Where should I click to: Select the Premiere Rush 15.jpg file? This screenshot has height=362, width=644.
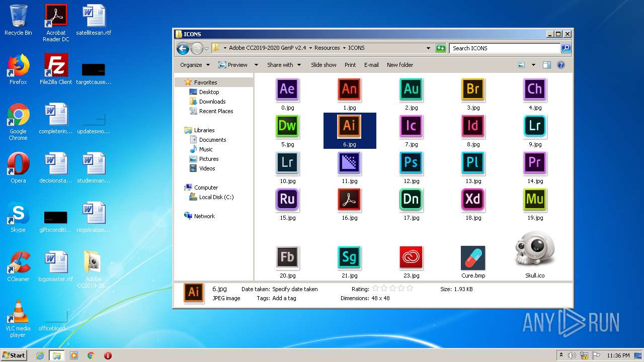click(x=287, y=199)
